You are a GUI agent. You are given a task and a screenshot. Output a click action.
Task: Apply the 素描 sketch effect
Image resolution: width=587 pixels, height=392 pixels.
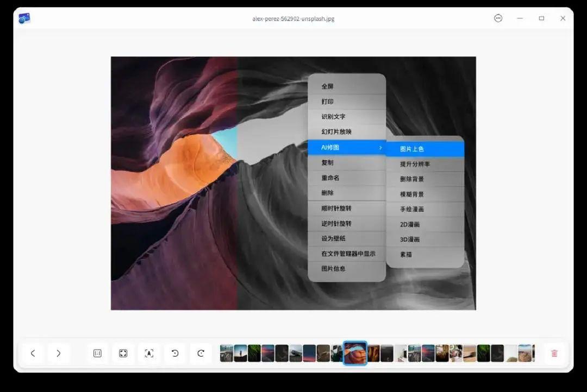point(405,254)
